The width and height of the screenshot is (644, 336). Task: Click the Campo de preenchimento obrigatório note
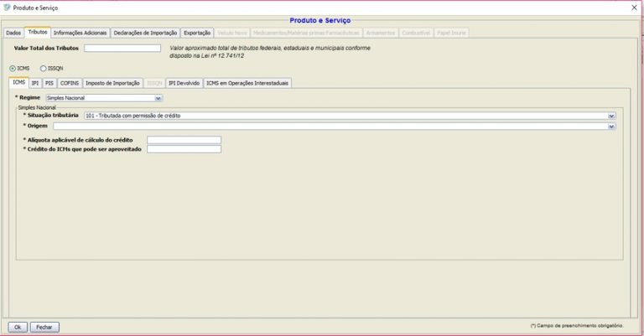coord(577,325)
